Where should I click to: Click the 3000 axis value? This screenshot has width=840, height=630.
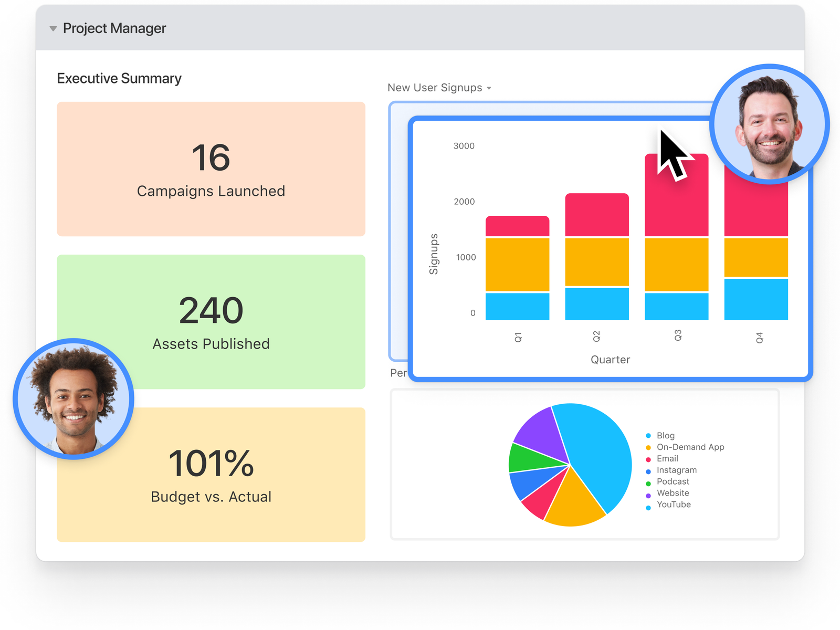[464, 146]
